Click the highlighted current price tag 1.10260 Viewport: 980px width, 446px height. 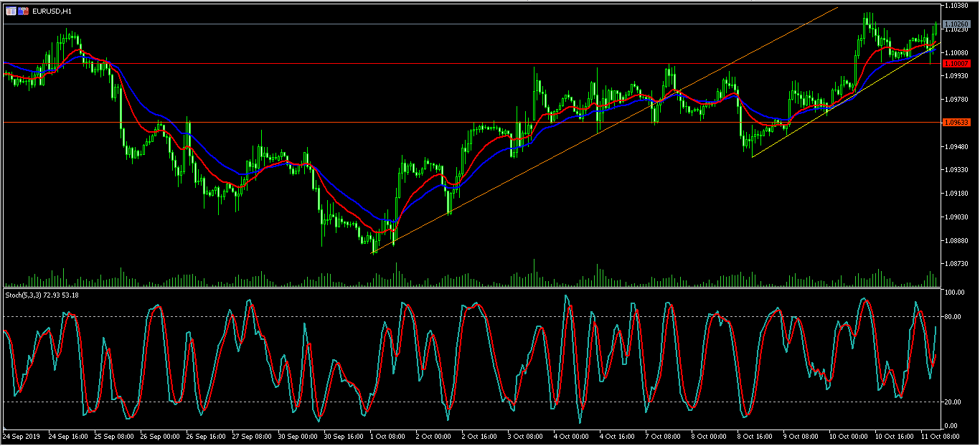click(x=957, y=23)
